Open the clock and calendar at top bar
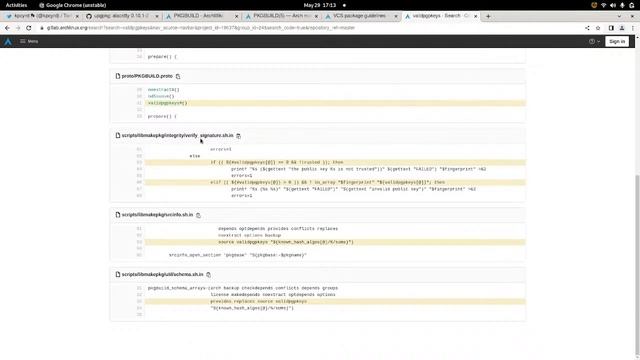 click(x=320, y=5)
